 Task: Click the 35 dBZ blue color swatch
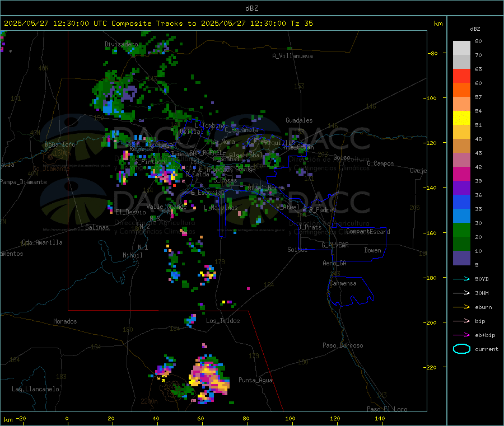(461, 202)
